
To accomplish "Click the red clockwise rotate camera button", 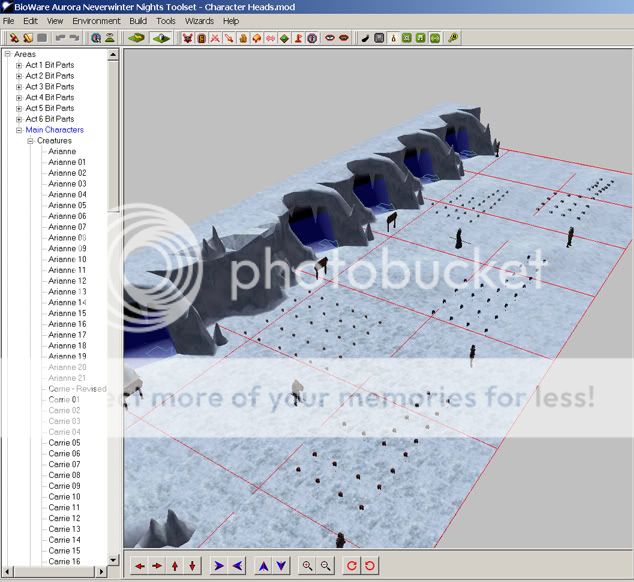I will click(x=351, y=566).
